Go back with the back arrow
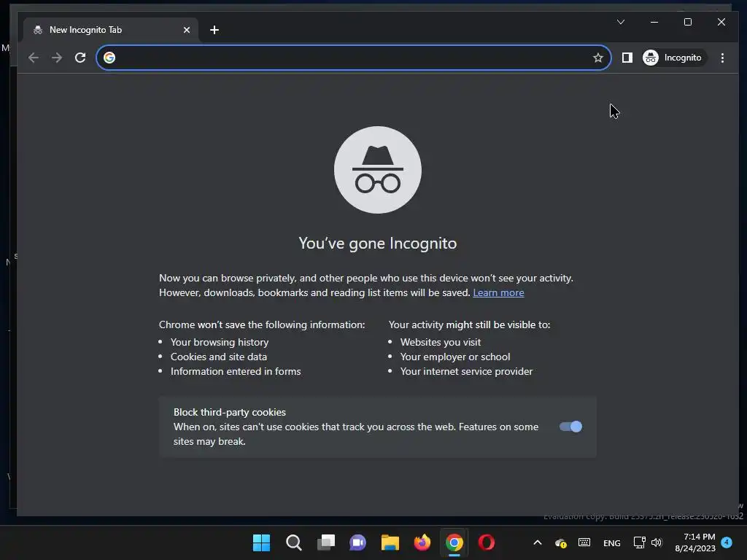 point(34,58)
